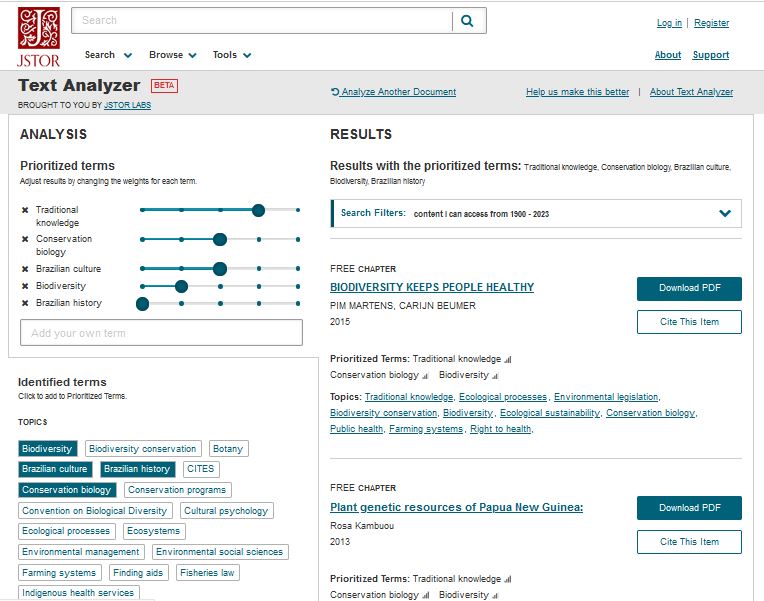This screenshot has width=764, height=601.
Task: Remove Traditional knowledge prioritized term
Action: 25,210
